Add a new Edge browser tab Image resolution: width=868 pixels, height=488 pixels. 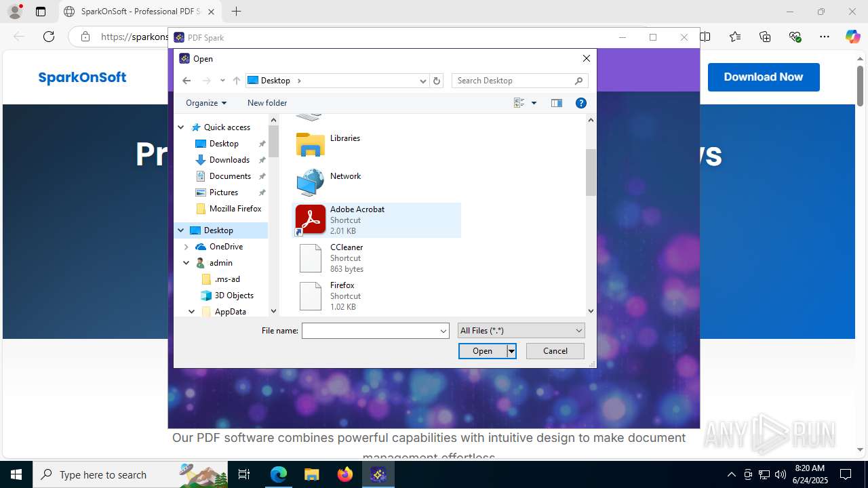pyautogui.click(x=236, y=12)
